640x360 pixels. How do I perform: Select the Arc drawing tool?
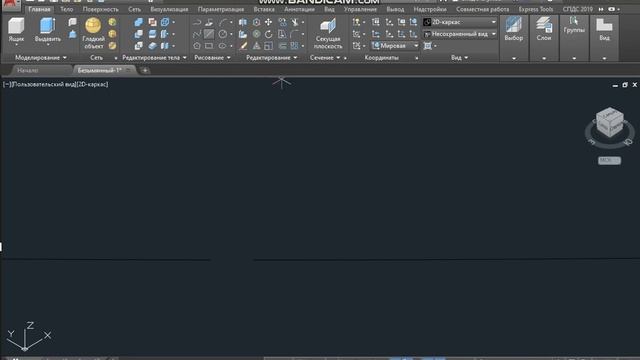[x=223, y=22]
